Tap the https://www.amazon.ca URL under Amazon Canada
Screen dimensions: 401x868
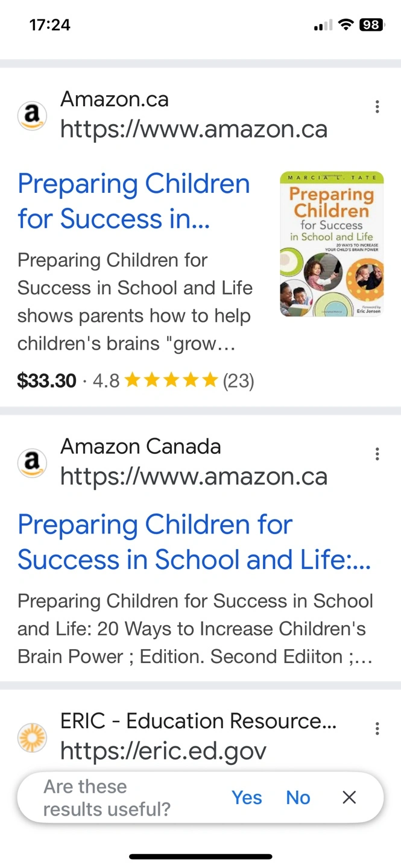tap(194, 476)
